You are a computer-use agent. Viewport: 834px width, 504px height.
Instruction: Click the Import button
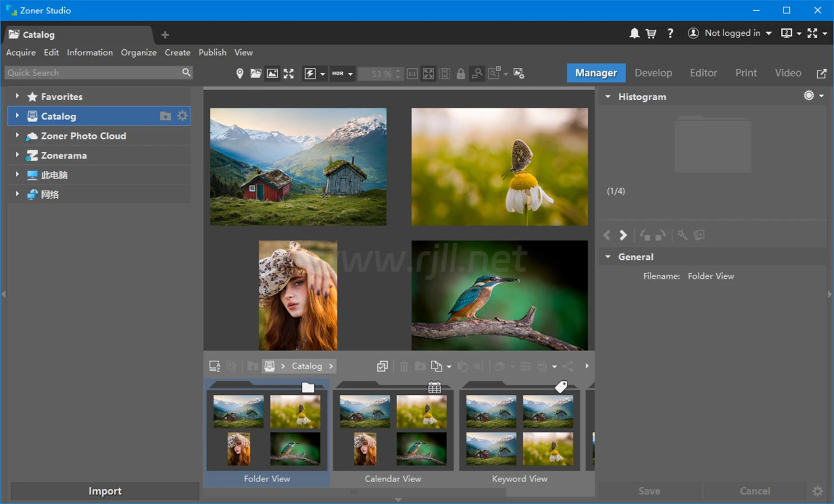(105, 491)
